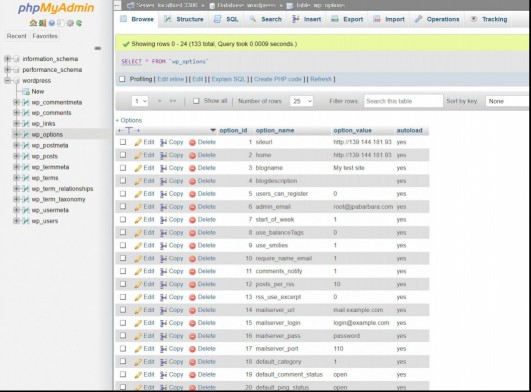
Task: Open the Import tab
Action: [389, 19]
